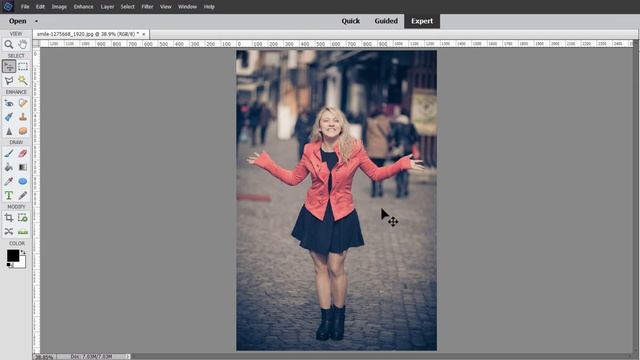
Task: Open the Select menu
Action: (x=127, y=7)
